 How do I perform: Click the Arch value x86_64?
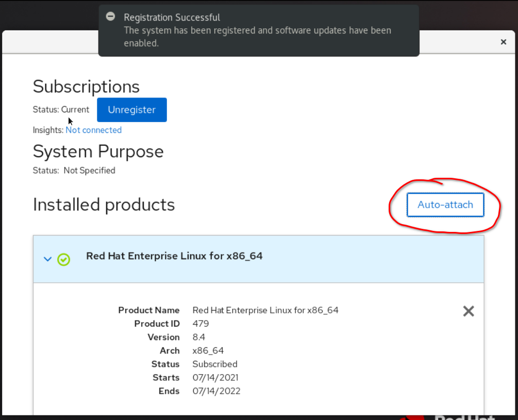[208, 350]
